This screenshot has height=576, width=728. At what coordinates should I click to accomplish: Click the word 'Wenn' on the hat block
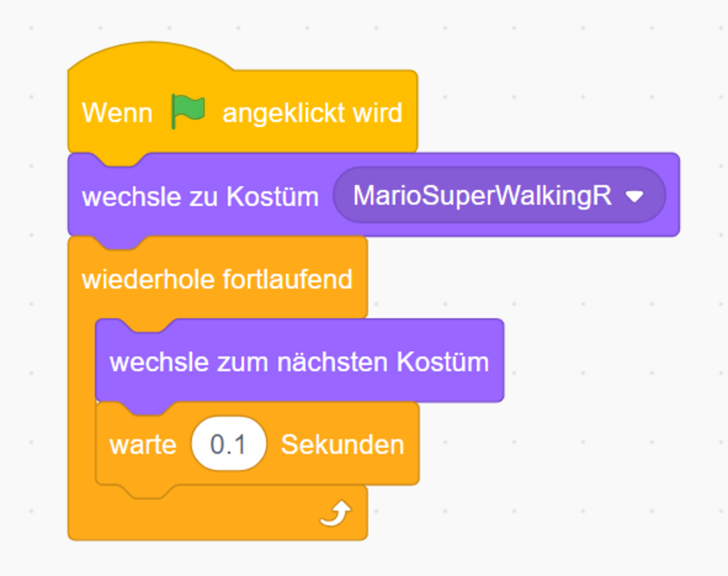117,112
